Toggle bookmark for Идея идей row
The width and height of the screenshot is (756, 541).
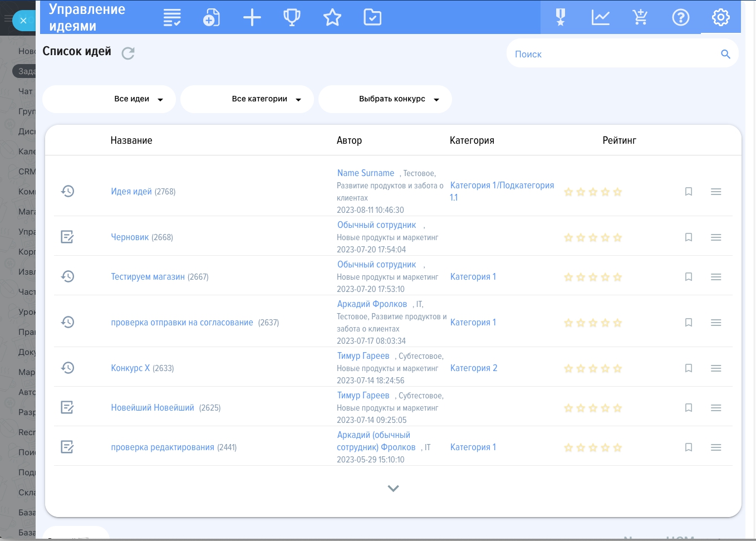[689, 192]
